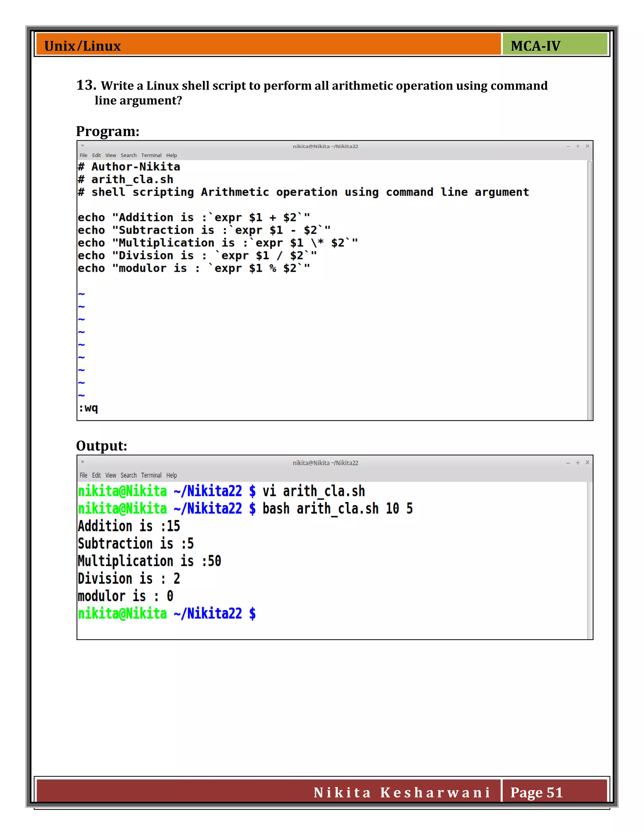Click the 'bash arith_cla.sh 10 5' command
This screenshot has width=644, height=833.
pyautogui.click(x=338, y=509)
